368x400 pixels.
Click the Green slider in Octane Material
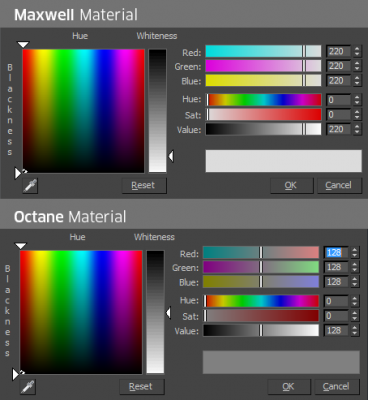point(261,267)
